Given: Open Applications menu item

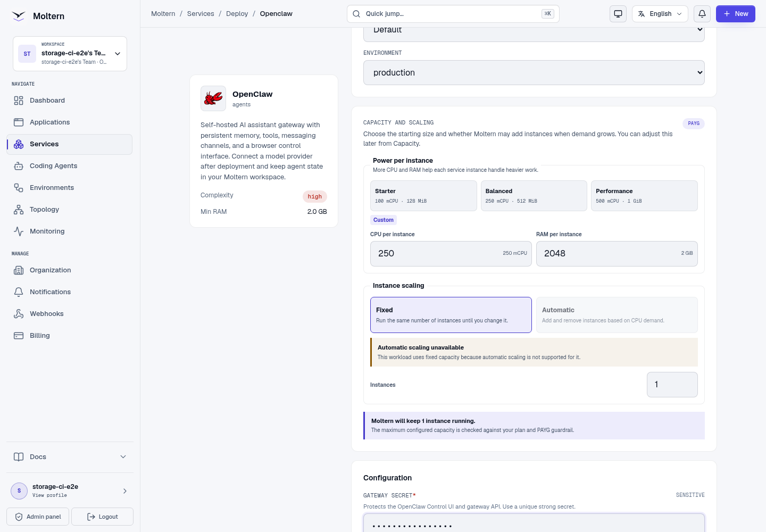Looking at the screenshot, I should click(x=70, y=122).
